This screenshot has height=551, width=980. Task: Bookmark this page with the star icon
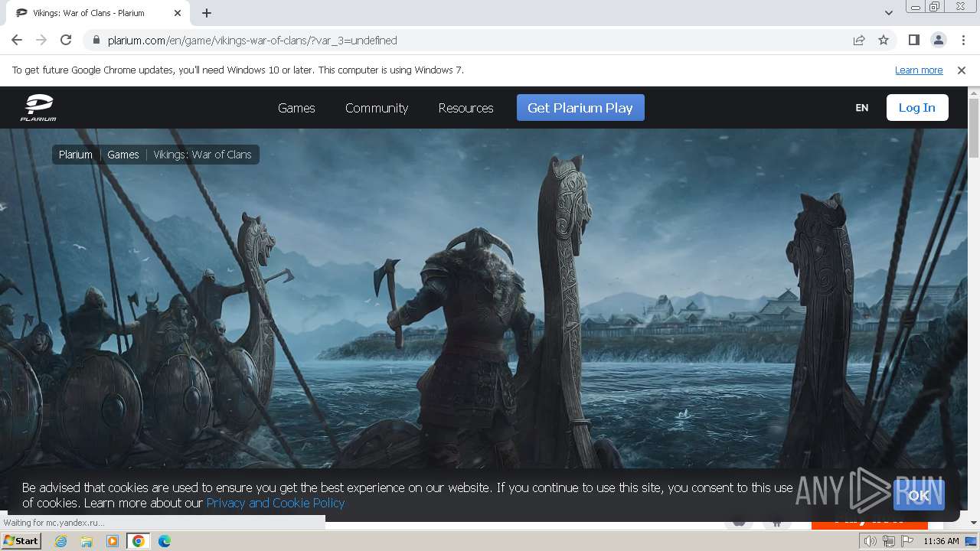(884, 40)
